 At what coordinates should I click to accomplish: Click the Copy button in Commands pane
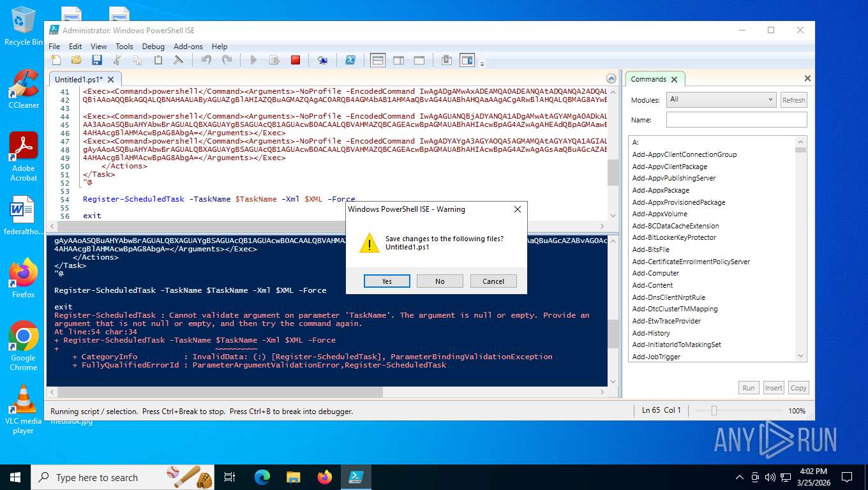pos(798,387)
